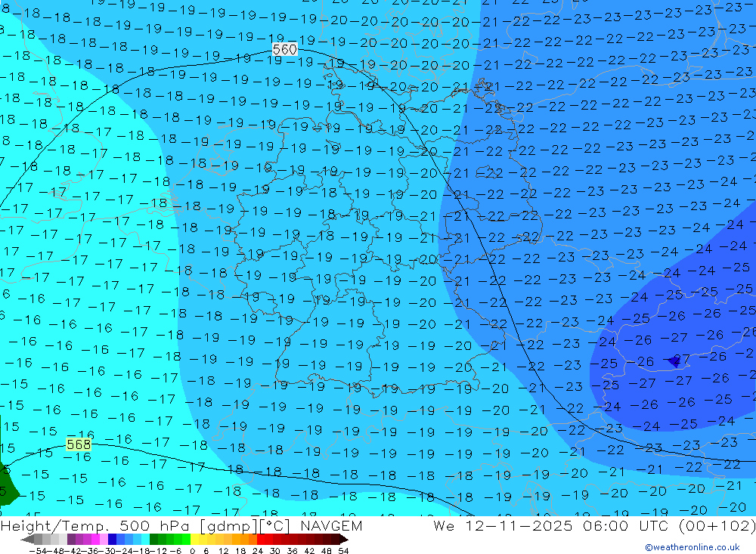This screenshot has height=554, width=756.
Task: Click the 54 label at scale end
Action: [343, 551]
